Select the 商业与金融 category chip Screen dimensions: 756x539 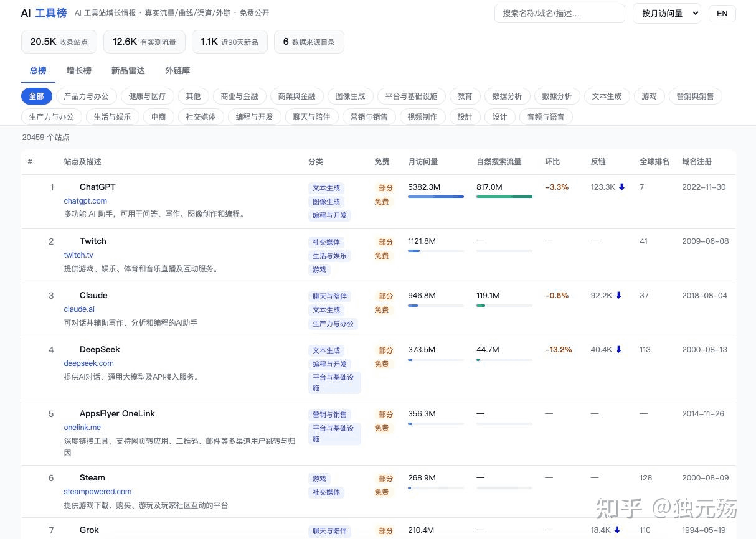(239, 96)
